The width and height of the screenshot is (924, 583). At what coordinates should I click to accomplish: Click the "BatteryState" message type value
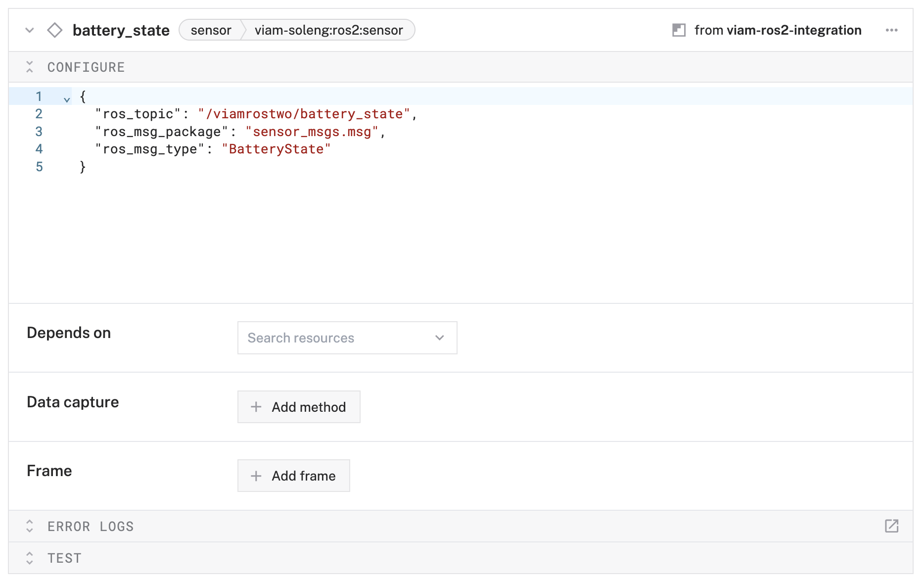(x=276, y=149)
